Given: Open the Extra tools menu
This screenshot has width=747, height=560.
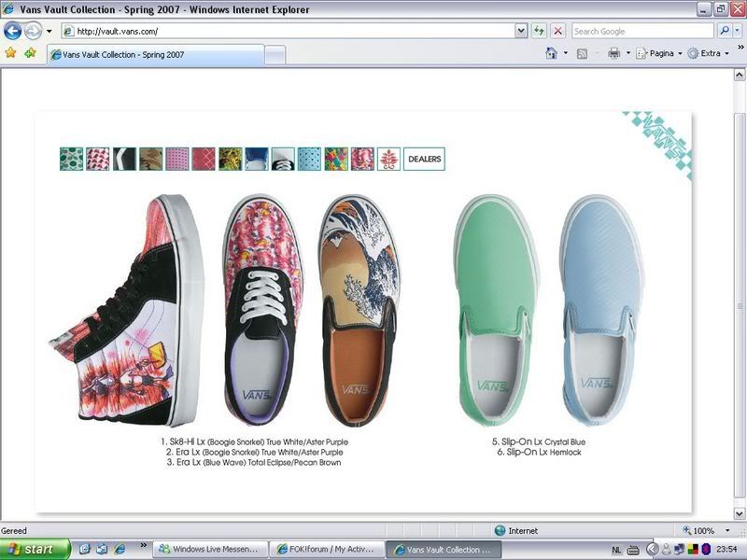Looking at the screenshot, I should click(x=708, y=53).
